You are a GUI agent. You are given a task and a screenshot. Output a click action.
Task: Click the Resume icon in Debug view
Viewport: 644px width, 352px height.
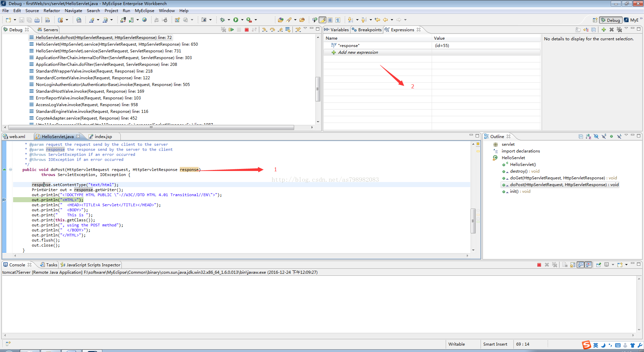click(231, 30)
